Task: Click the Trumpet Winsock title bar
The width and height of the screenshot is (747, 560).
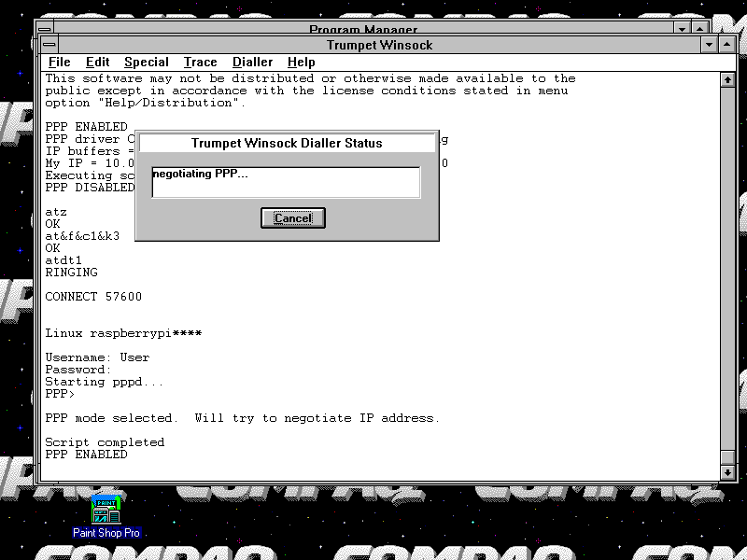Action: tap(379, 45)
